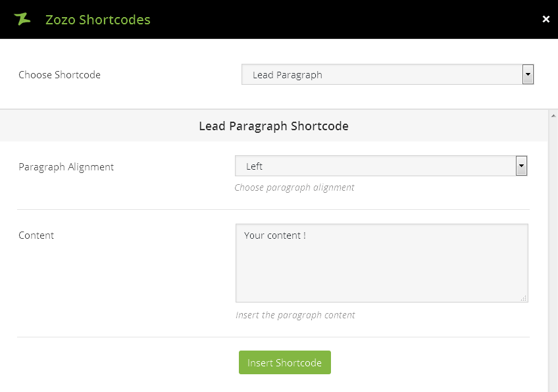Viewport: 558px width, 392px height.
Task: Click the Content field label
Action: [x=36, y=235]
